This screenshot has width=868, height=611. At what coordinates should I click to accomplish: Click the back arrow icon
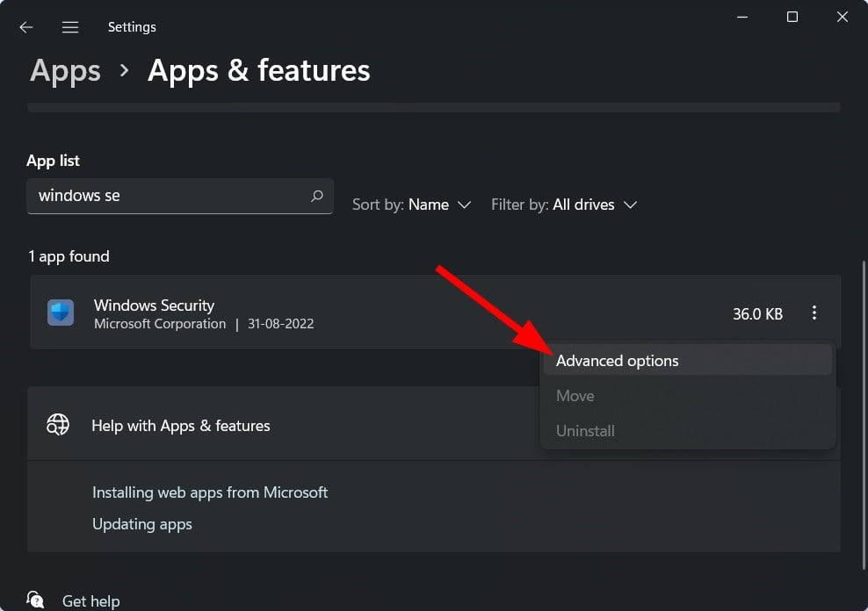point(26,27)
